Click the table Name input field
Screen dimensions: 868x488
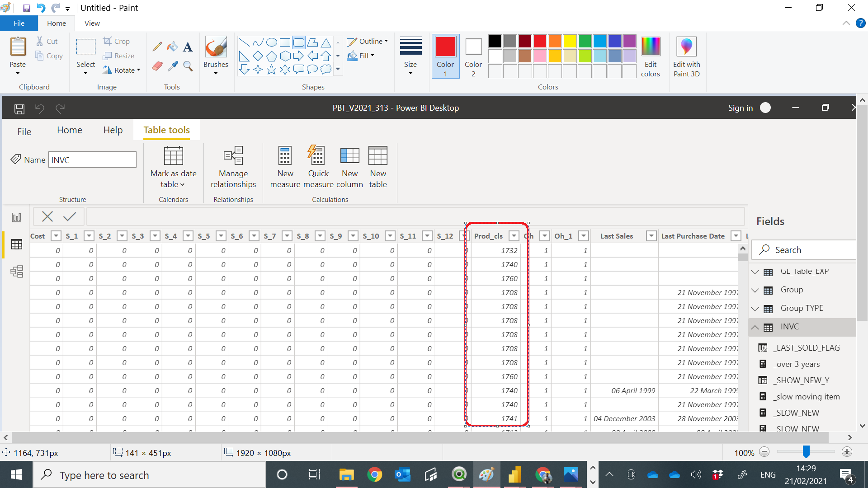[92, 160]
